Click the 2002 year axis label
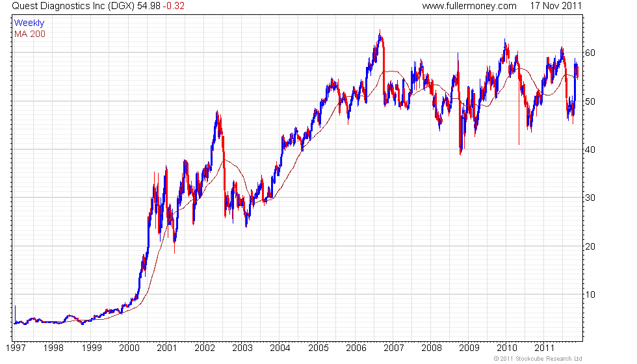This screenshot has height=364, width=637. [x=205, y=348]
